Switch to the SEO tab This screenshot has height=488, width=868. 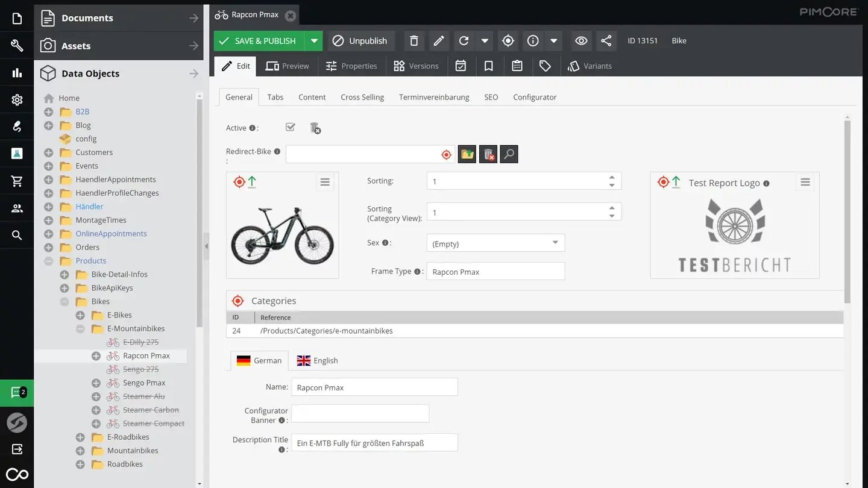(x=491, y=97)
